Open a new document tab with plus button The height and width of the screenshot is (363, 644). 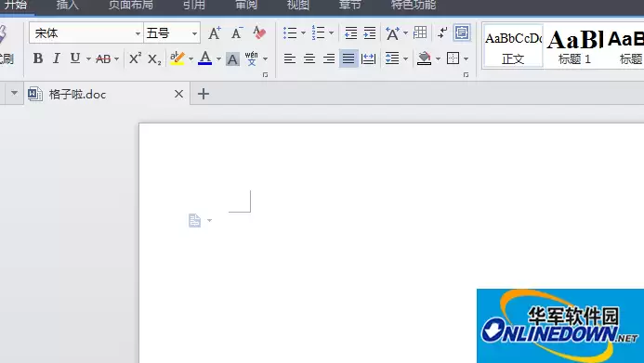coord(204,94)
